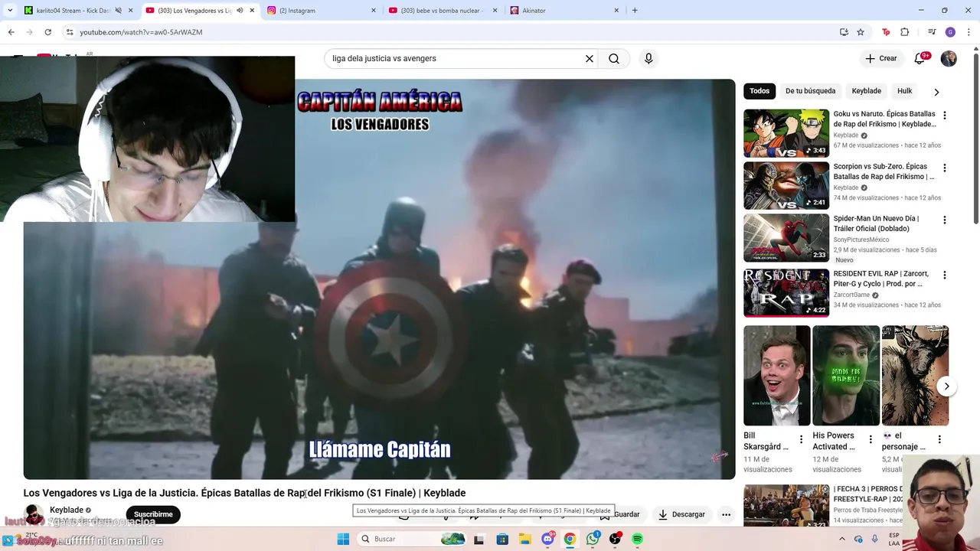The width and height of the screenshot is (980, 551).
Task: Click the Descargar button
Action: [x=681, y=514]
